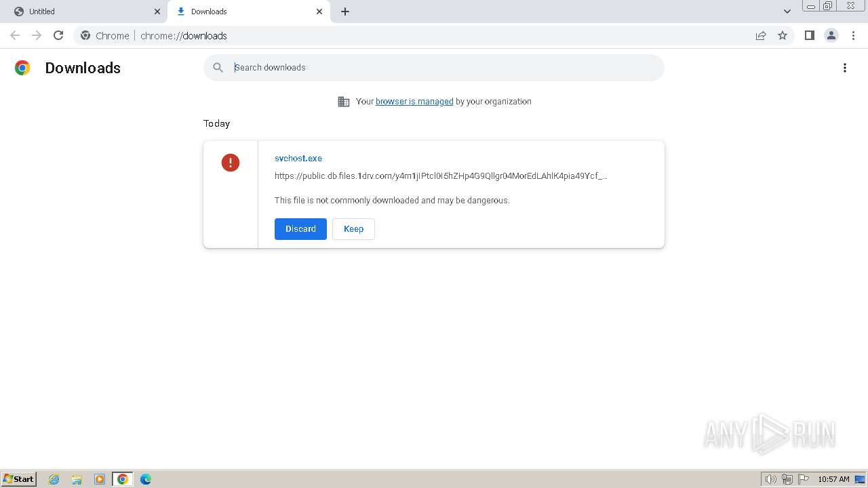Open File Explorer from taskbar
Image resolution: width=868 pixels, height=488 pixels.
[77, 479]
